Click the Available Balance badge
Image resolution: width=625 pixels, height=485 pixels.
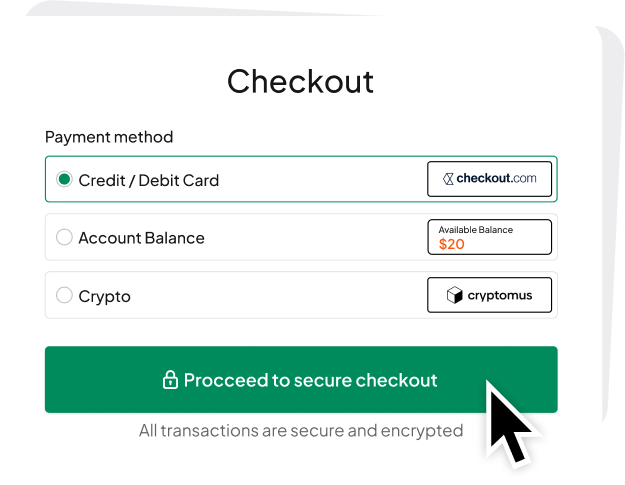point(489,237)
